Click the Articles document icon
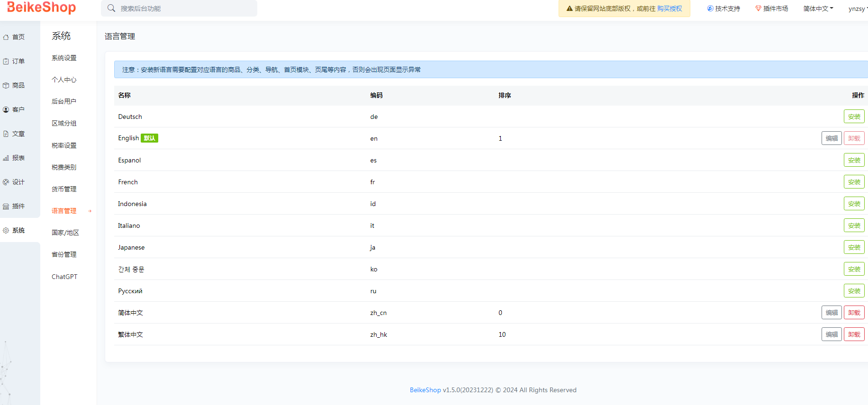The image size is (868, 405). (6, 134)
